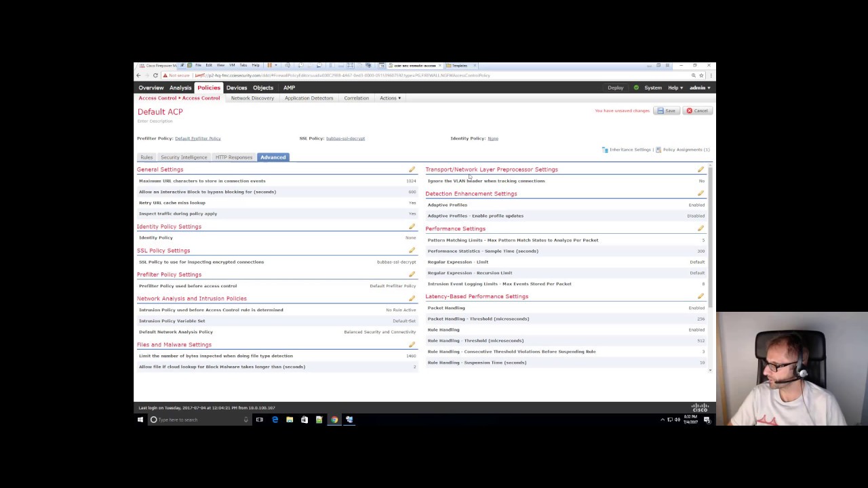Open the AMP menu

click(x=289, y=87)
